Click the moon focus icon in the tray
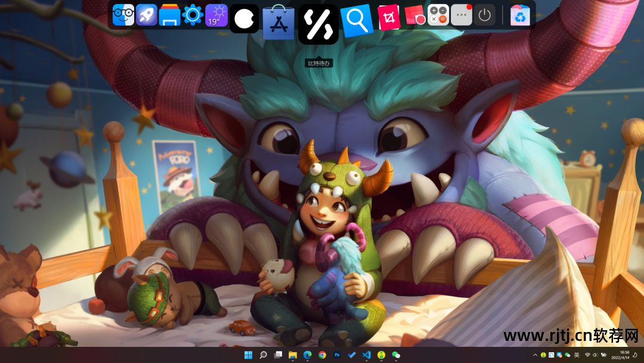 click(636, 355)
